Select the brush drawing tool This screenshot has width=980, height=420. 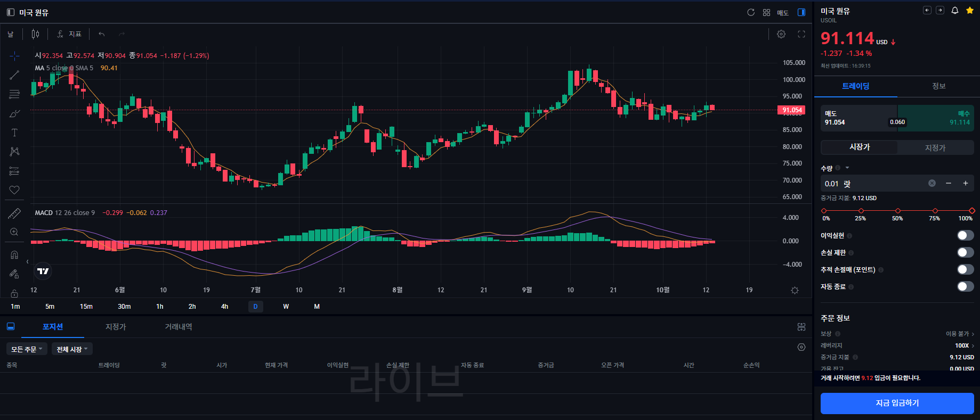[x=14, y=113]
